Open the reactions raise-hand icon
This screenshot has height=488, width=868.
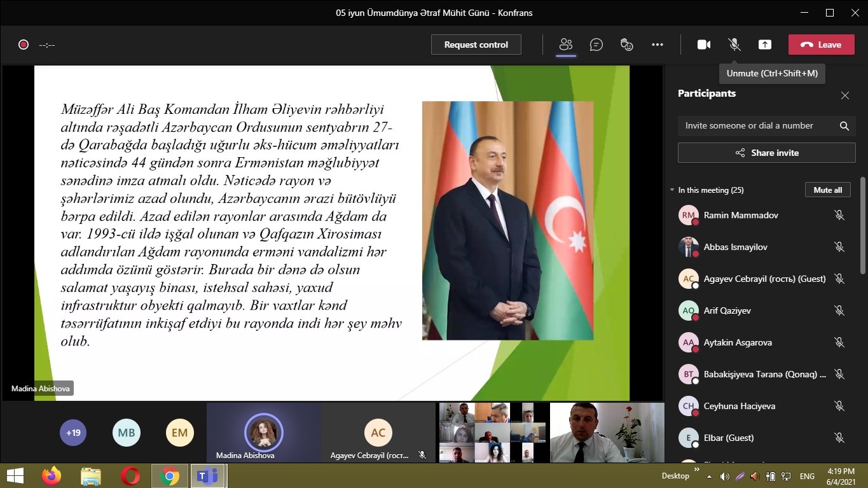pos(627,45)
